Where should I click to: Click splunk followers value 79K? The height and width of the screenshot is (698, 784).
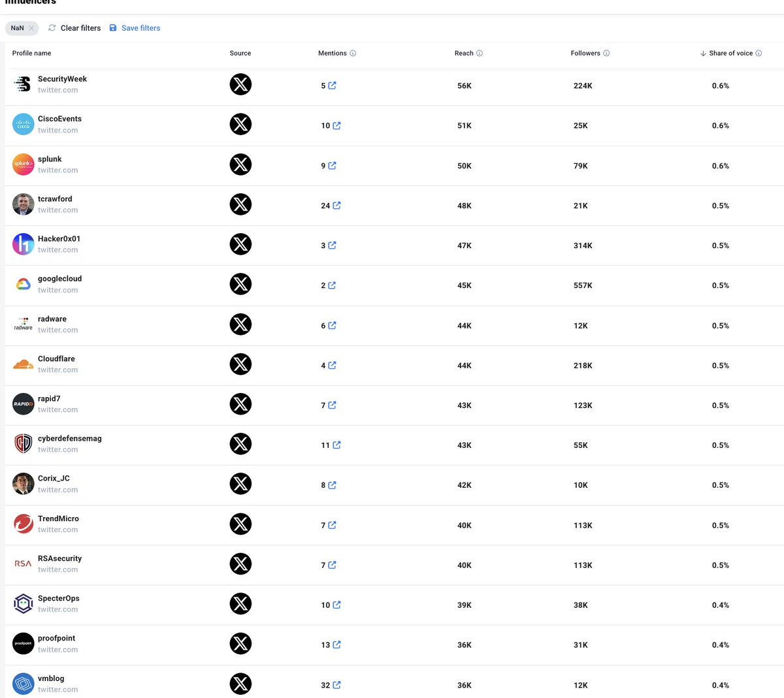tap(581, 166)
